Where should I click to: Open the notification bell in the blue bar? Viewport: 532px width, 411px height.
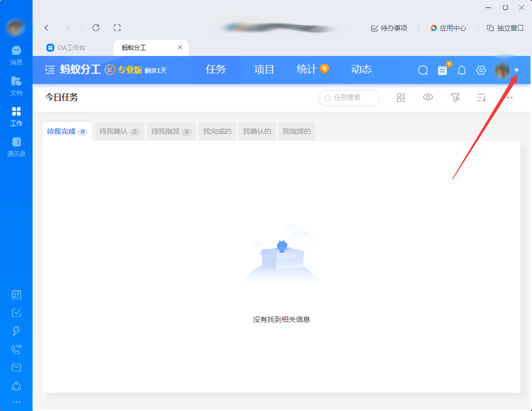pyautogui.click(x=461, y=70)
